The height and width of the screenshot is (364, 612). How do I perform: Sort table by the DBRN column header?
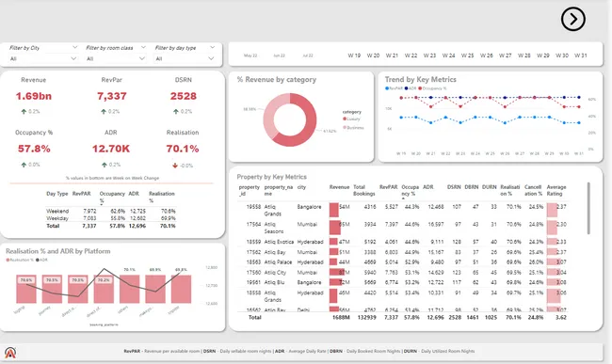472,187
